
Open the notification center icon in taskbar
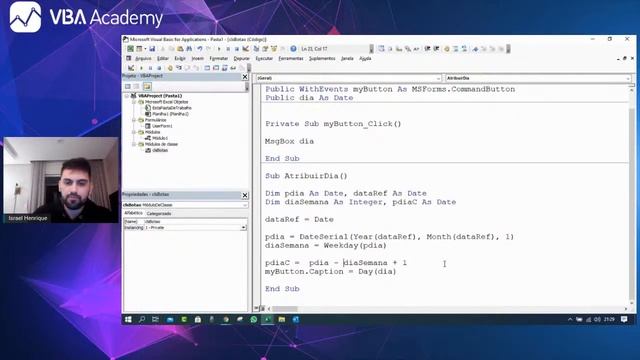pyautogui.click(x=624, y=320)
